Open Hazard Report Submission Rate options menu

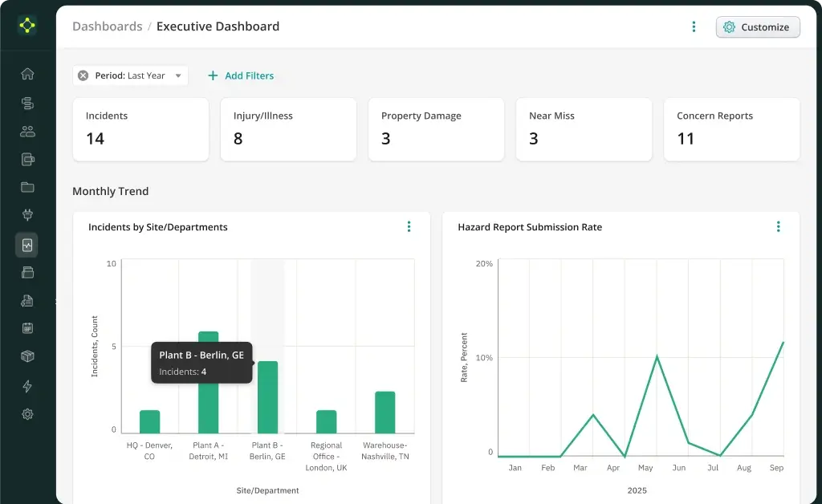coord(778,227)
